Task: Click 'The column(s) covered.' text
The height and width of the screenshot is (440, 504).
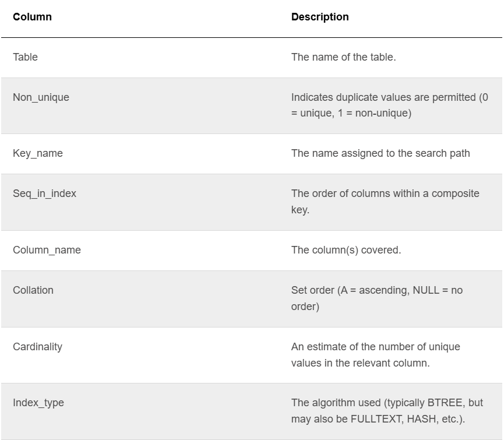Action: [x=346, y=250]
